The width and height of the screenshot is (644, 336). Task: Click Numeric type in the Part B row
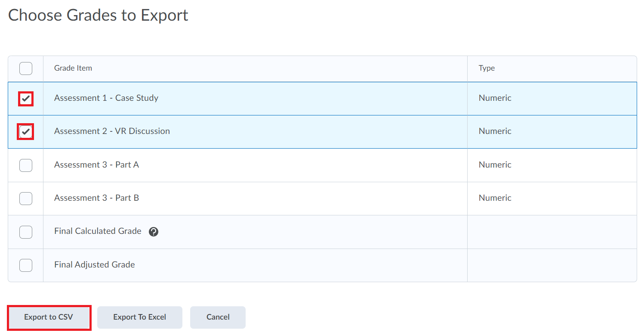pos(495,198)
